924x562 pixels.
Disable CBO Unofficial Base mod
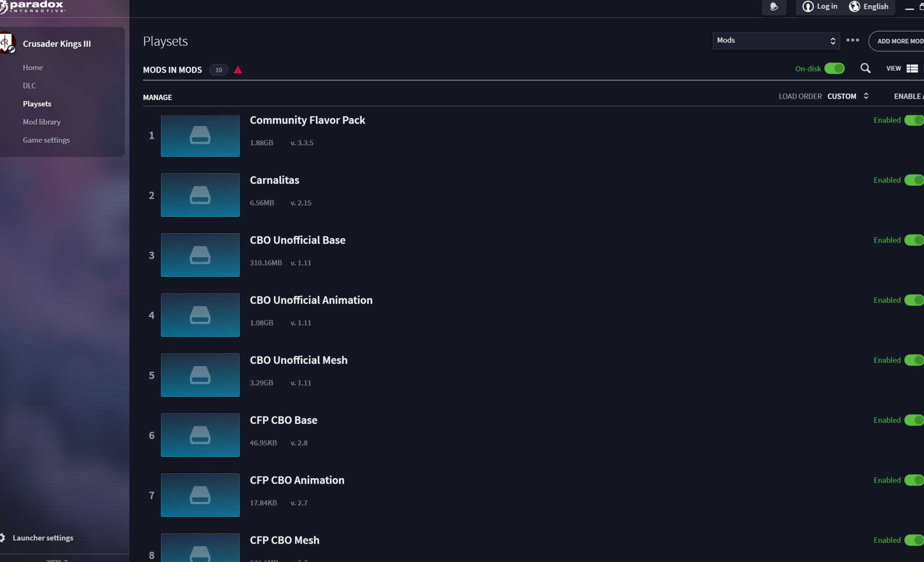pos(914,240)
